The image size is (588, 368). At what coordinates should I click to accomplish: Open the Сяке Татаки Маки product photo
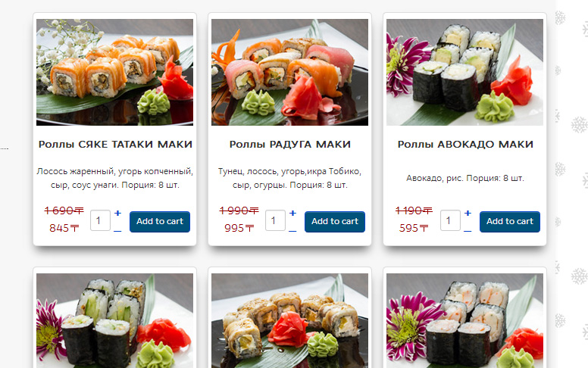[x=114, y=73]
